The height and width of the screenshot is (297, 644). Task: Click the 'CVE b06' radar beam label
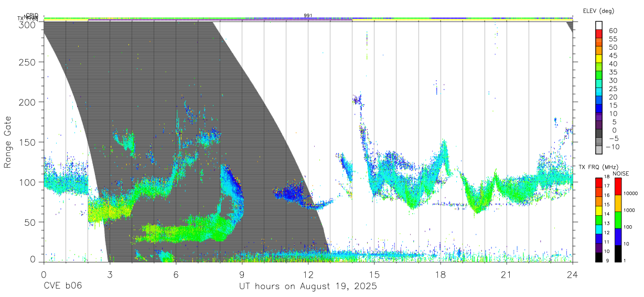[x=62, y=287]
